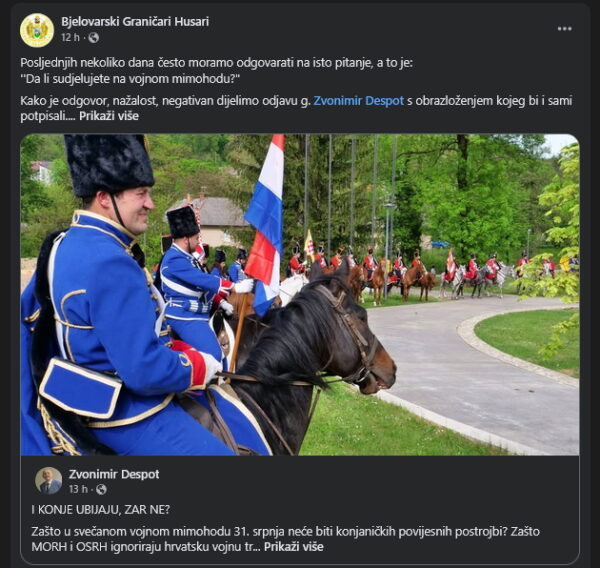
Task: Click the shared post text mentioning MORH i OSRH
Action: (285, 539)
